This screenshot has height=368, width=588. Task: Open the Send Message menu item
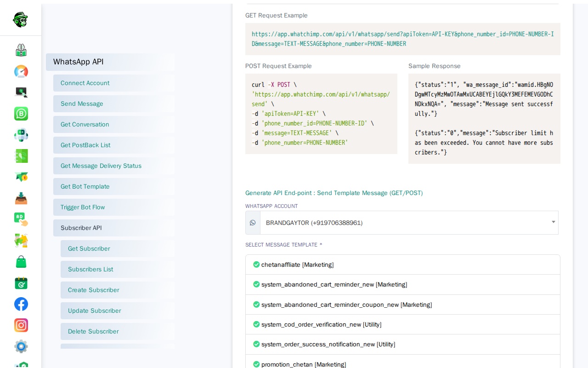click(x=114, y=104)
